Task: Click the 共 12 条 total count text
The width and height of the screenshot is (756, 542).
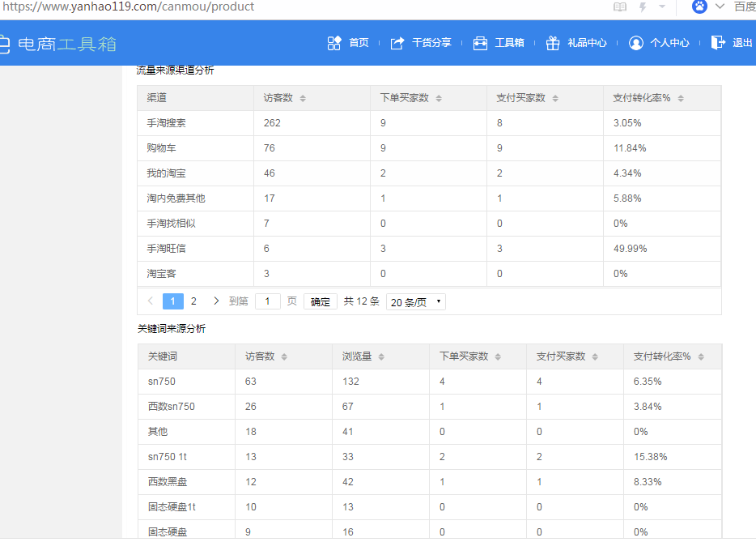Action: click(x=361, y=301)
